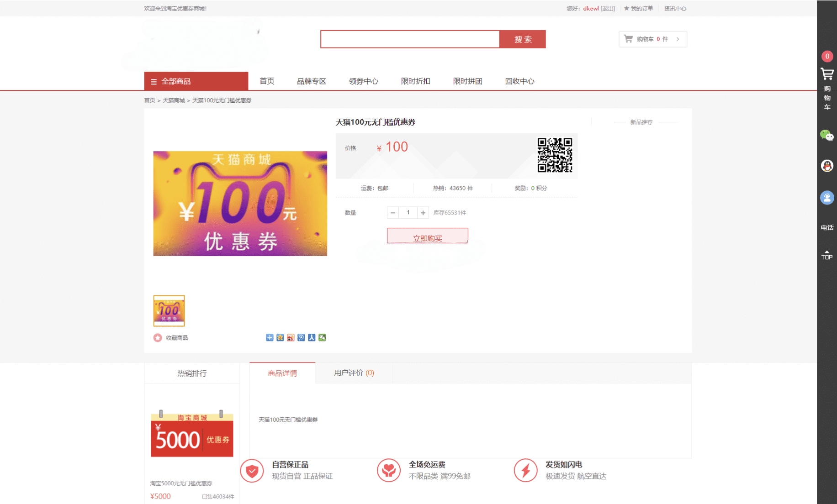Click the 新品推荐 section label
837x504 pixels.
pos(641,122)
